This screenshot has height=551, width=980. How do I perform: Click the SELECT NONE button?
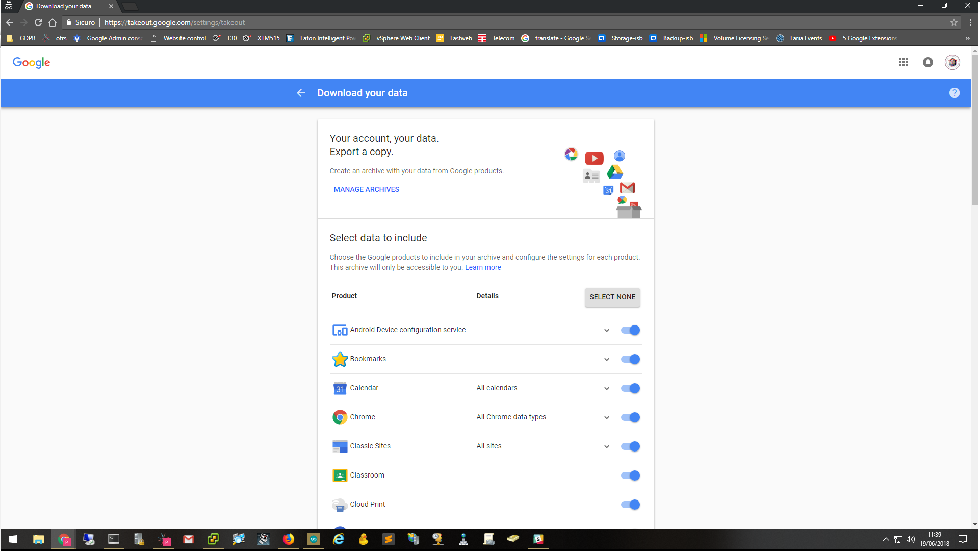pos(612,297)
